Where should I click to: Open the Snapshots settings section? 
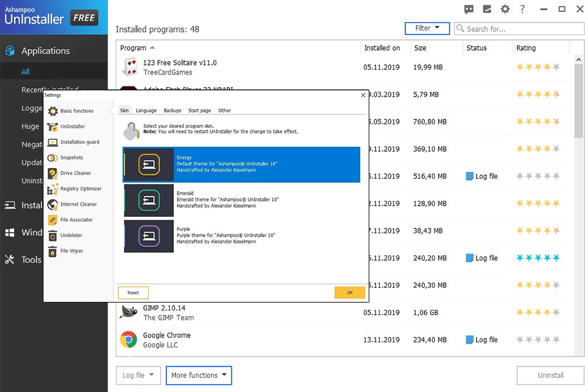[72, 157]
